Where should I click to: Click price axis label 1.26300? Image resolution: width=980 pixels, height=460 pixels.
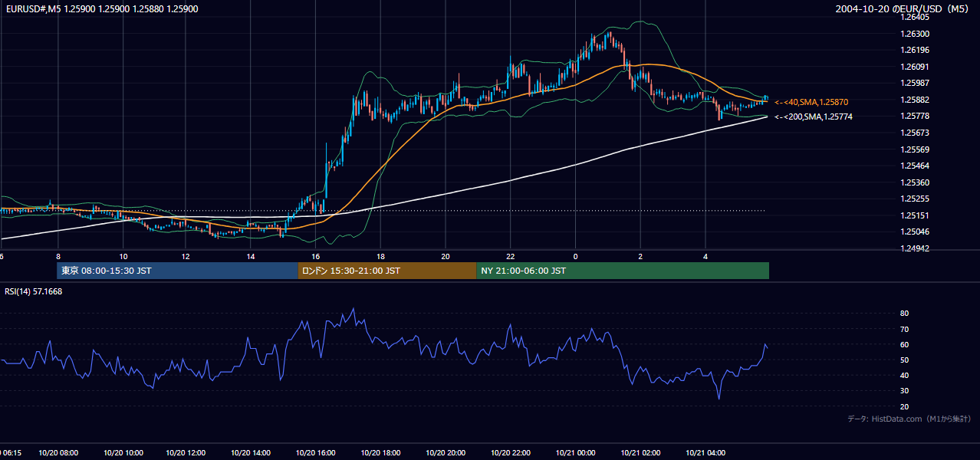pos(915,34)
